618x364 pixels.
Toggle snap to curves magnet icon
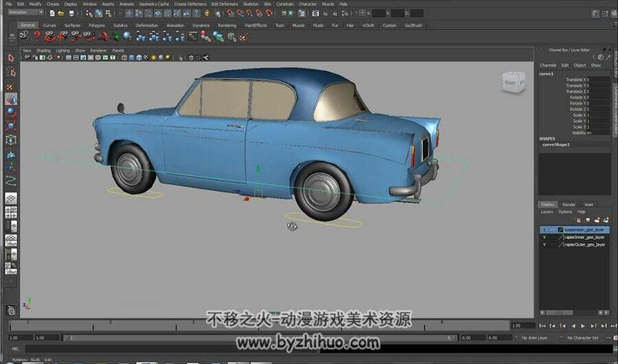240,14
